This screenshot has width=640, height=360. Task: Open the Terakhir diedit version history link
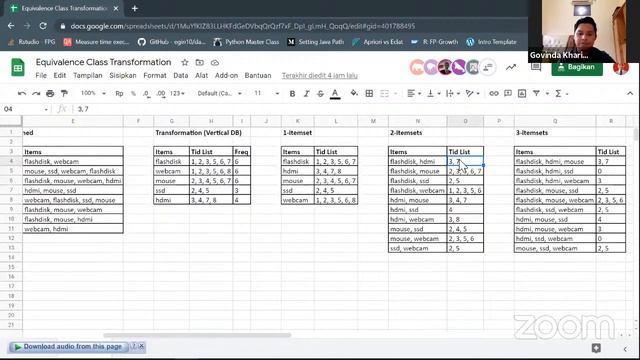[x=320, y=76]
